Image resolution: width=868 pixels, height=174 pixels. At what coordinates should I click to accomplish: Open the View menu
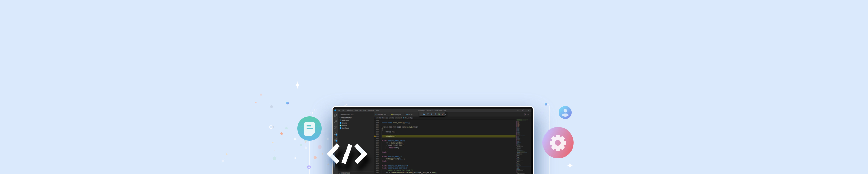pyautogui.click(x=356, y=110)
